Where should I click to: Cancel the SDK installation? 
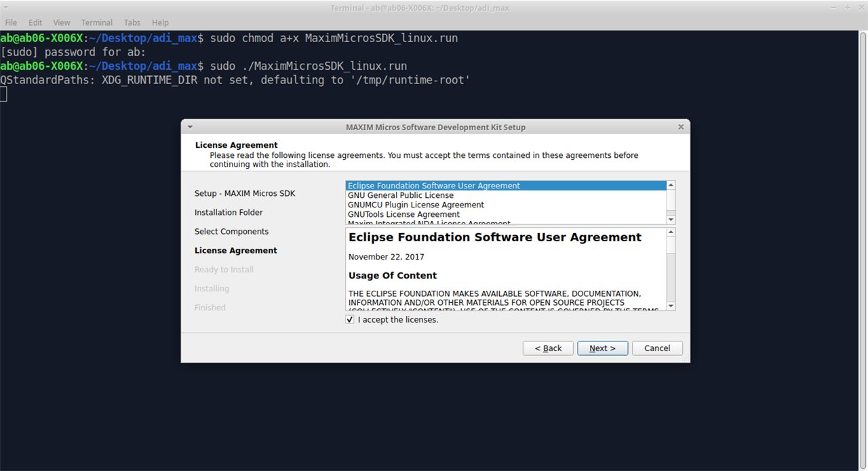coord(657,348)
